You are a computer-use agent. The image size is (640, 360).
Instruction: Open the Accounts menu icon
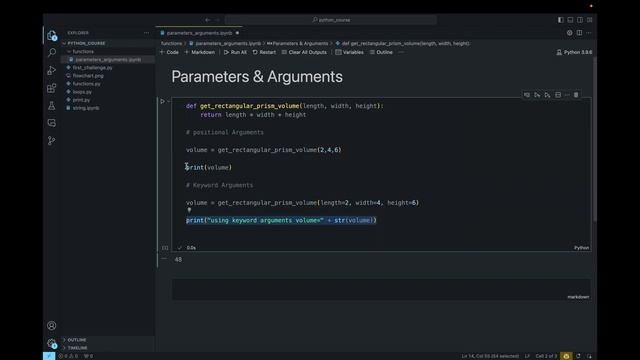pos(51,325)
